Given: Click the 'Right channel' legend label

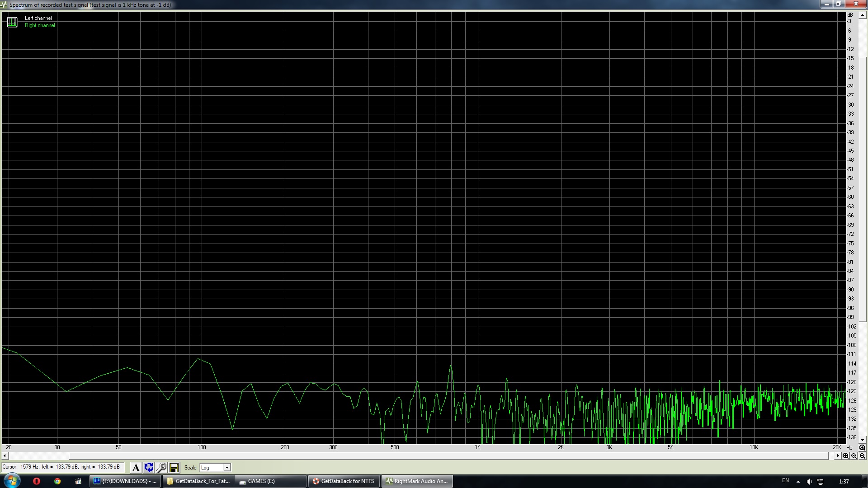Looking at the screenshot, I should [40, 25].
